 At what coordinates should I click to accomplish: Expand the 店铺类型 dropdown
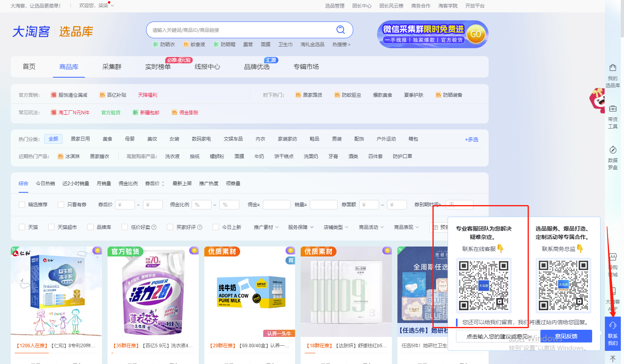pyautogui.click(x=336, y=227)
